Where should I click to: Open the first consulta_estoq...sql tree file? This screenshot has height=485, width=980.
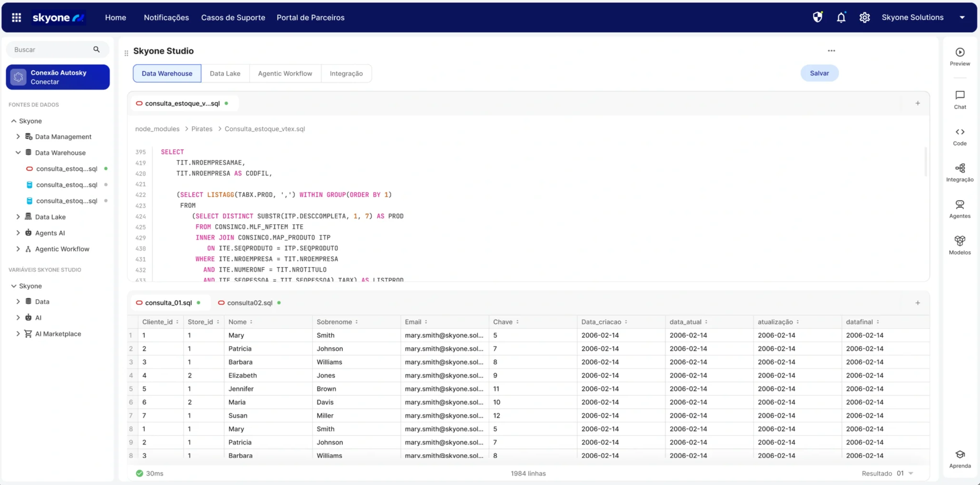(x=67, y=169)
